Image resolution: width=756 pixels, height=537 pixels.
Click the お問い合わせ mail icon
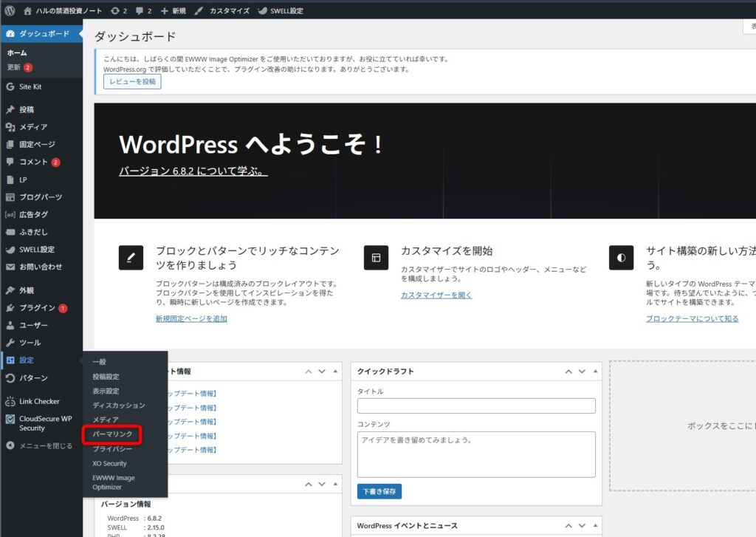coord(10,267)
